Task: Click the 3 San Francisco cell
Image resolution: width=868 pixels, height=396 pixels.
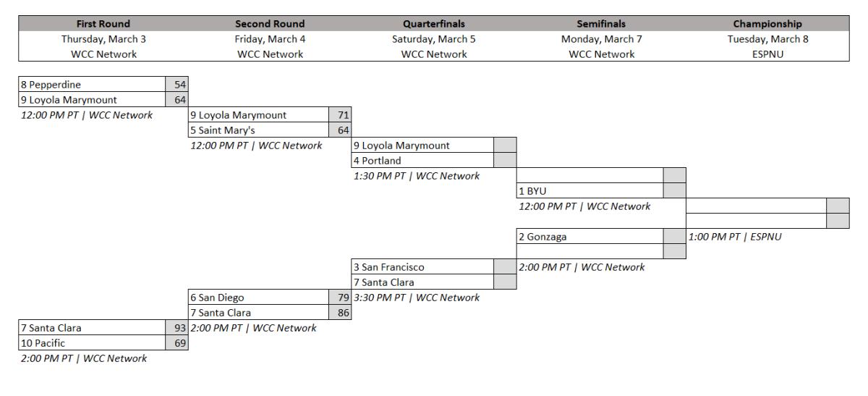Action: (423, 267)
